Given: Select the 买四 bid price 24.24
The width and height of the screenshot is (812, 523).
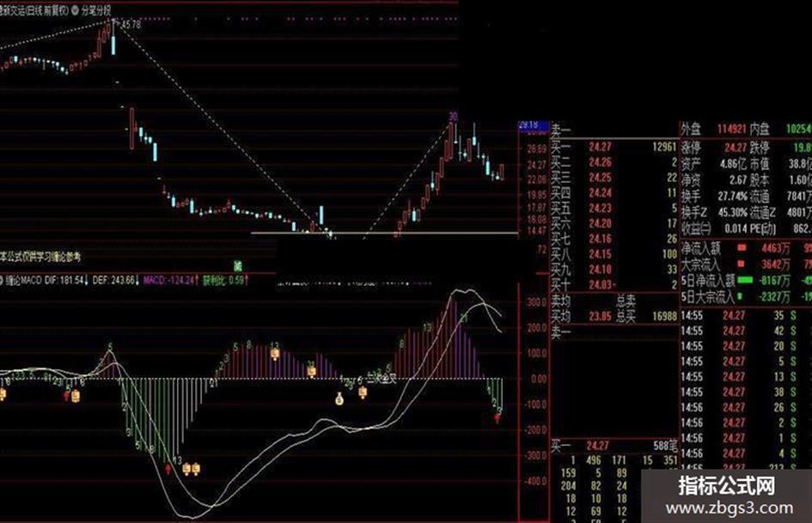Looking at the screenshot, I should tap(600, 193).
